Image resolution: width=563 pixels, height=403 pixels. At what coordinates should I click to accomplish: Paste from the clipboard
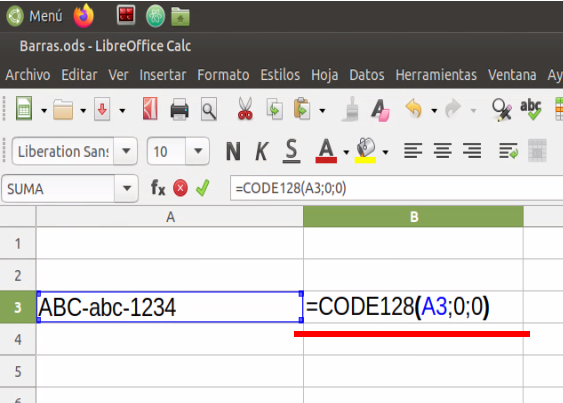[x=302, y=108]
